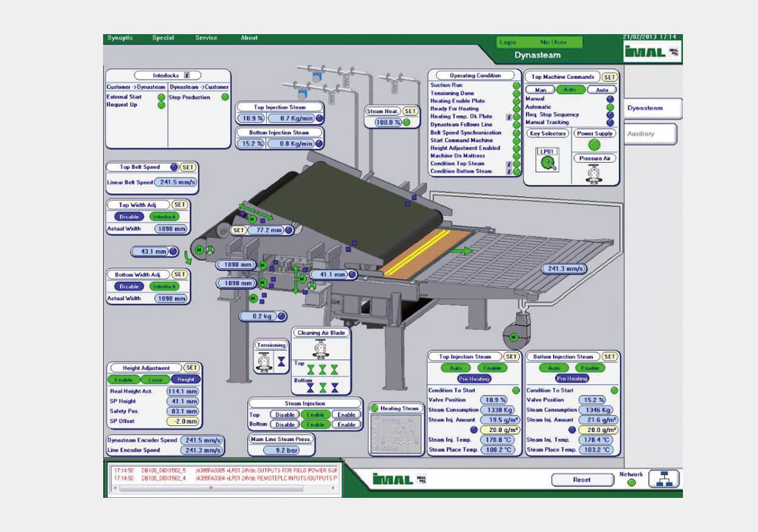Click the conveyor 241.3 mm/s speed value
Image resolution: width=758 pixels, height=532 pixels.
[x=564, y=269]
